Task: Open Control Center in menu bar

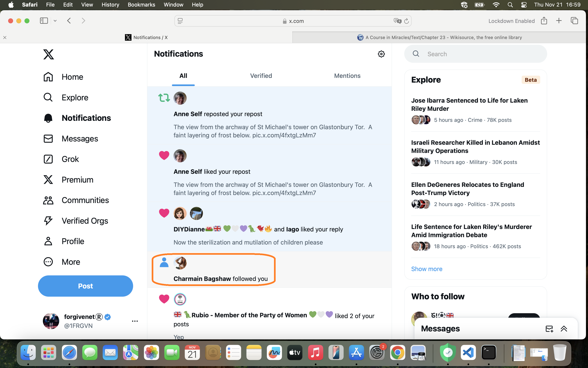Action: pyautogui.click(x=524, y=5)
